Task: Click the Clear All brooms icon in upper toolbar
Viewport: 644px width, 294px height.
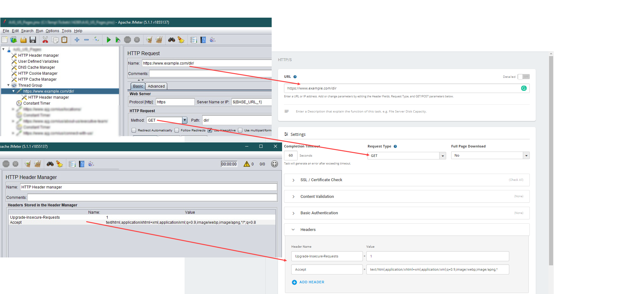Action: (159, 40)
